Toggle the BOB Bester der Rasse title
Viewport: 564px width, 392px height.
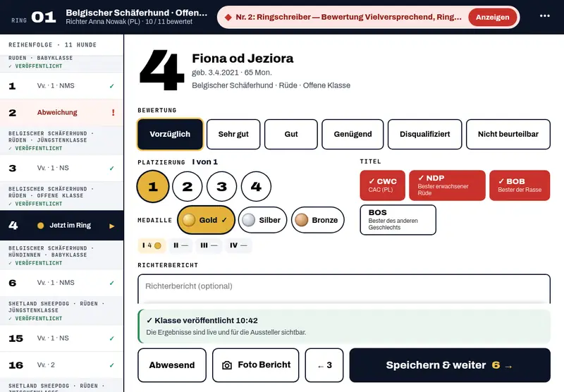point(520,185)
